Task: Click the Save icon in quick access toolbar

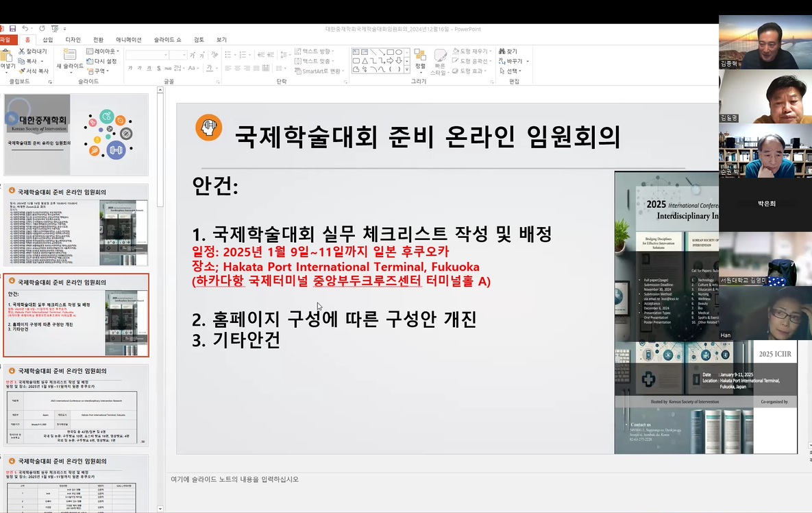Action: (x=12, y=29)
